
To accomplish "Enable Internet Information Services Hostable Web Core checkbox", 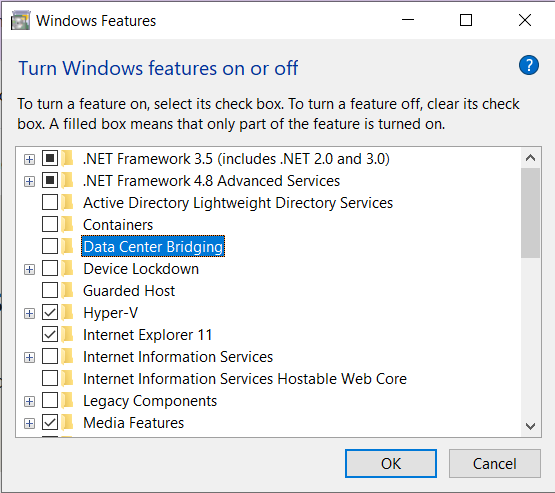I will point(50,378).
